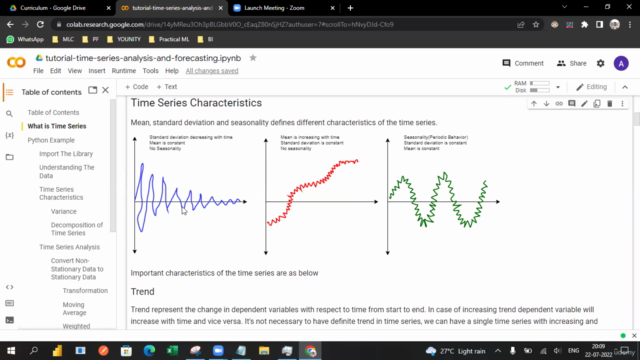Open Runtime menu
Viewport: 640px width, 360px height.
tap(124, 71)
